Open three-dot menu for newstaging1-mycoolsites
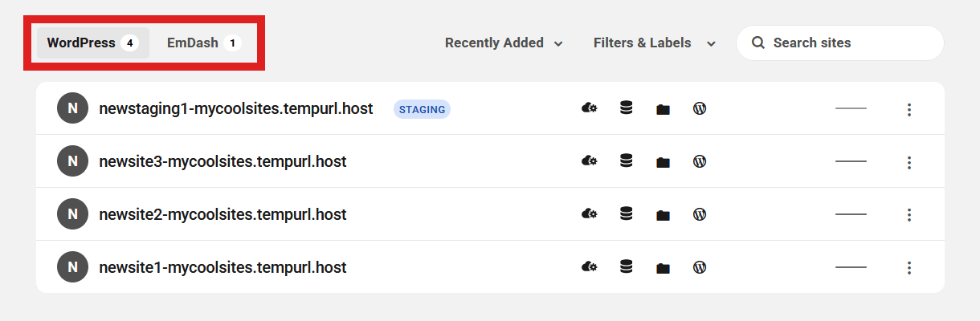Image resolution: width=980 pixels, height=321 pixels. coord(909,109)
